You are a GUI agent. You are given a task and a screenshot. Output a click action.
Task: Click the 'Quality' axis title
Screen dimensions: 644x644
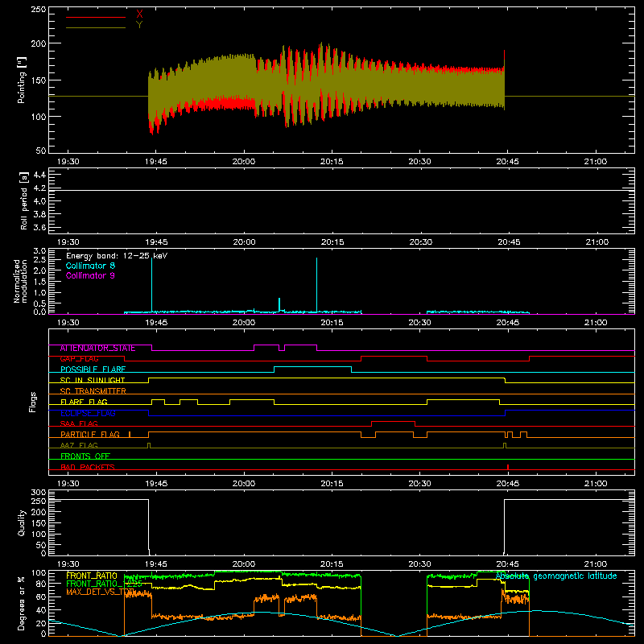click(x=22, y=522)
